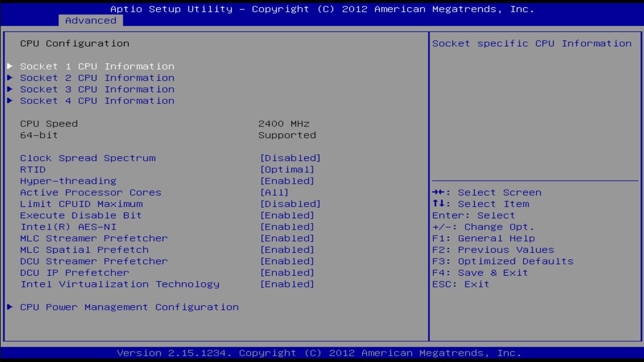Screen dimensions: 644x362
Task: Select the Execute Disable Bit label
Action: tap(81, 216)
